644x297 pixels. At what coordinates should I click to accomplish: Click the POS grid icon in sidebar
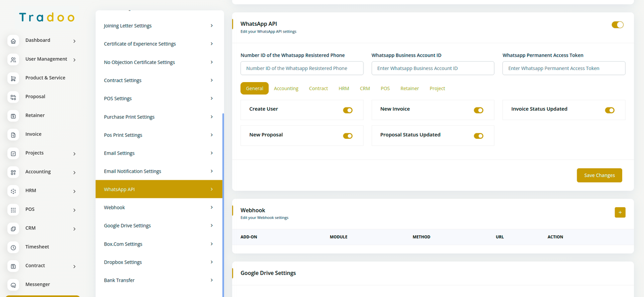click(13, 210)
